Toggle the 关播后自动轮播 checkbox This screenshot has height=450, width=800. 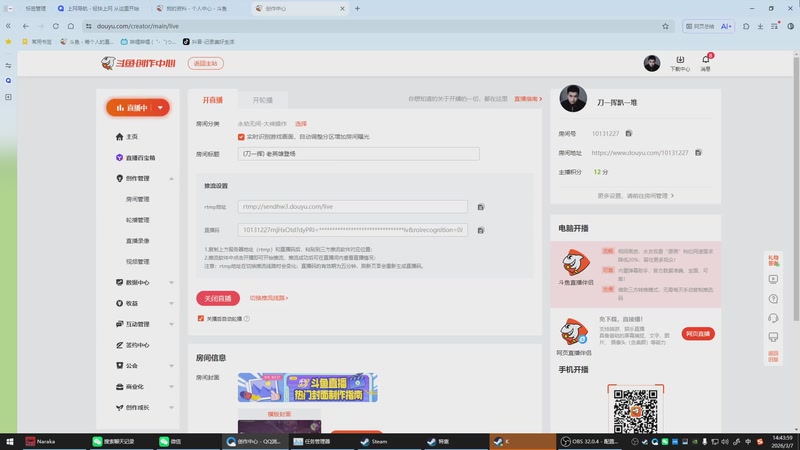click(x=201, y=318)
